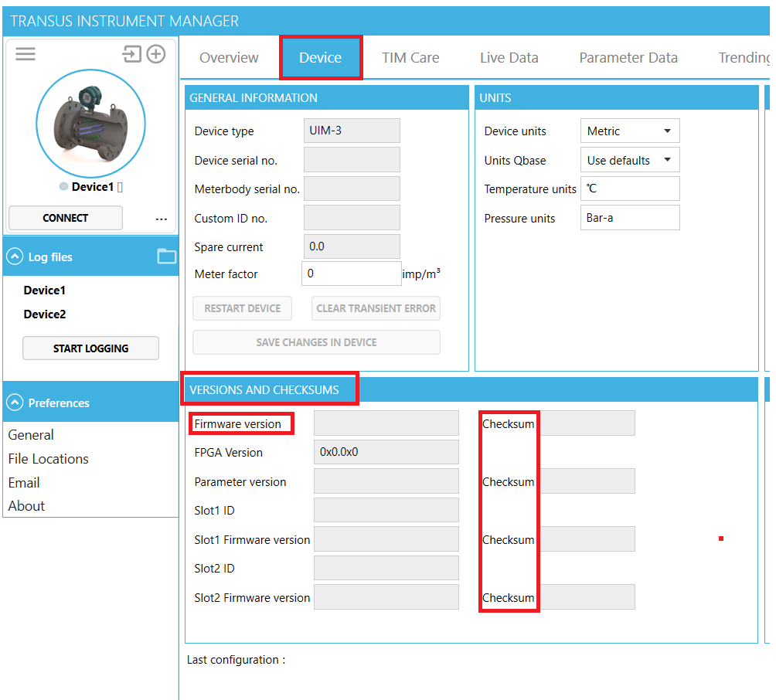The image size is (776, 700).
Task: Click the Firmware version checksum field
Action: click(x=587, y=423)
